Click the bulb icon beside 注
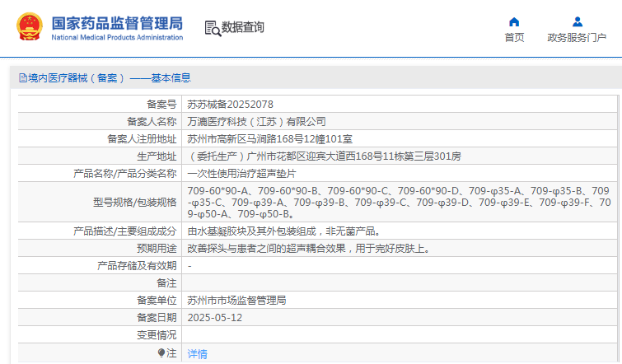This screenshot has width=622, height=364. [161, 352]
